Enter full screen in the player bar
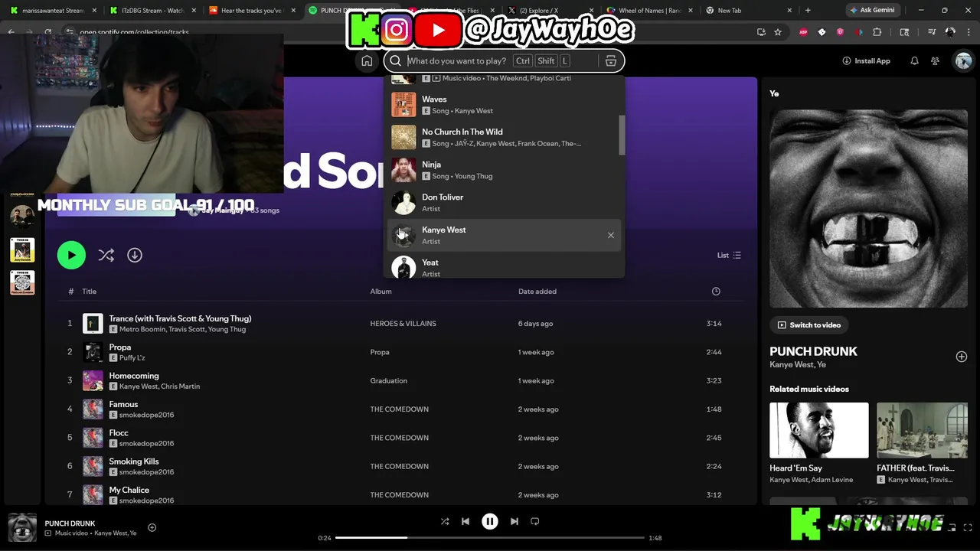 point(969,527)
